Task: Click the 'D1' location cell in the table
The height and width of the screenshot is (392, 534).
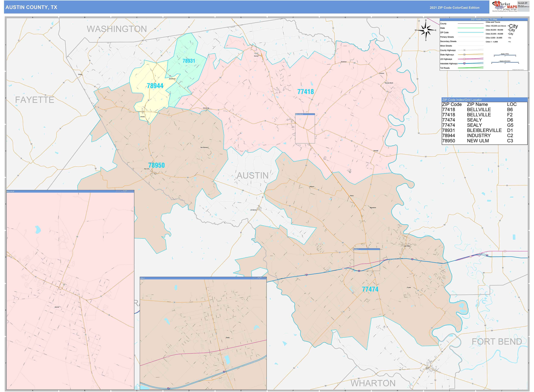Action: (x=510, y=131)
